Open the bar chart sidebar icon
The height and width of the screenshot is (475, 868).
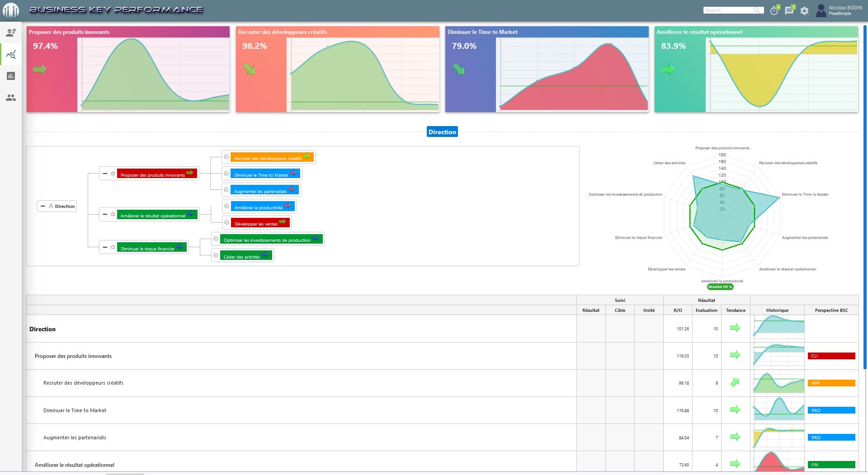pyautogui.click(x=11, y=76)
